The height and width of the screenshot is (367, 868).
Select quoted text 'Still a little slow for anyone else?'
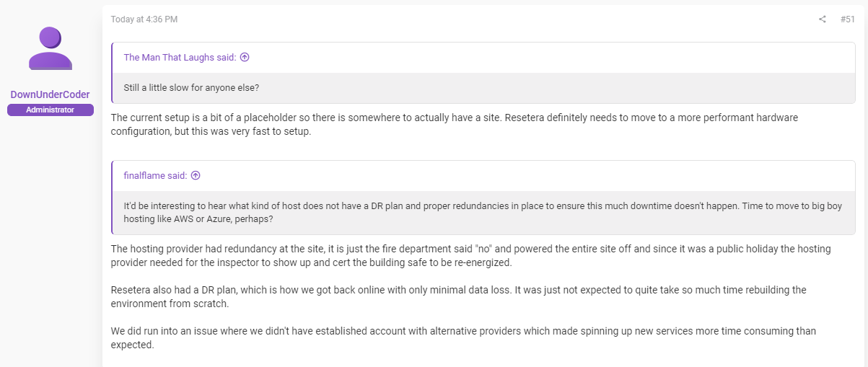191,88
